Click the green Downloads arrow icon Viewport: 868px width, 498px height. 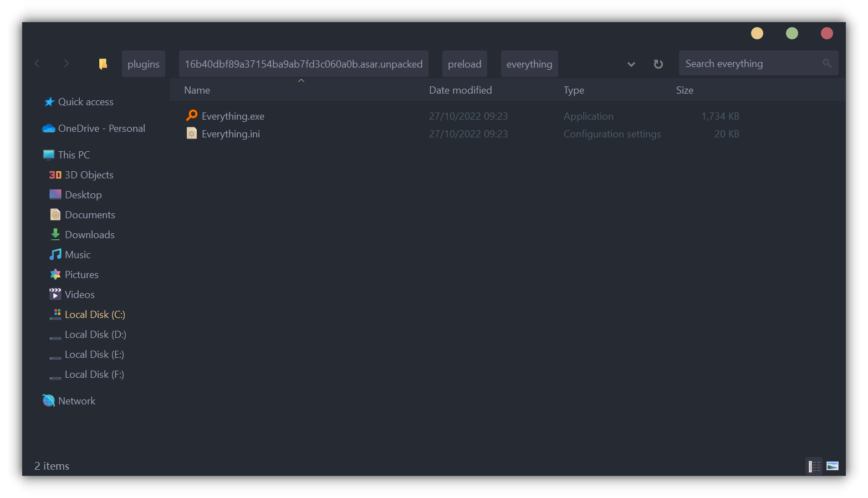(x=55, y=234)
